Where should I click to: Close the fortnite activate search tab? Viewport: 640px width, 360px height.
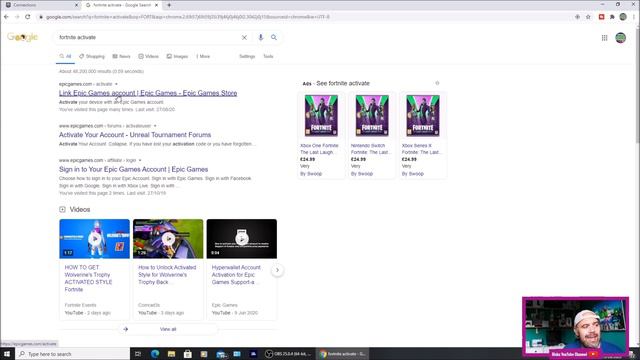pyautogui.click(x=156, y=5)
